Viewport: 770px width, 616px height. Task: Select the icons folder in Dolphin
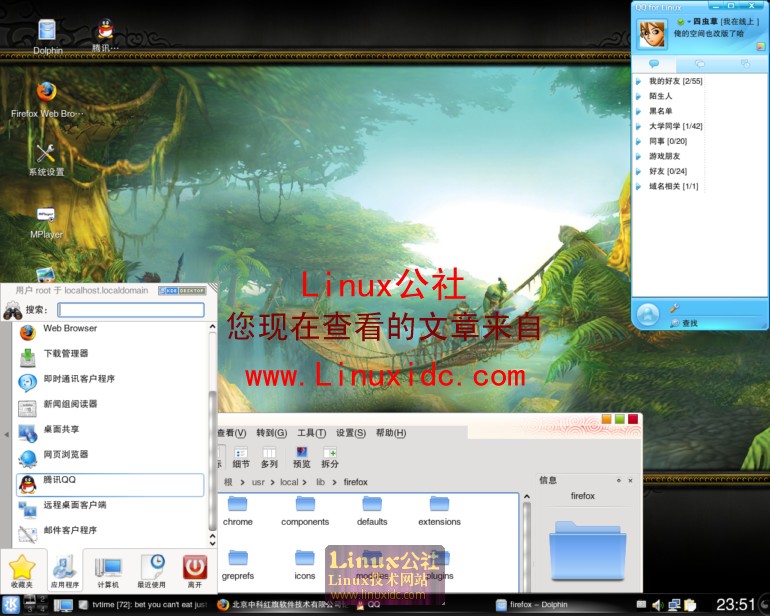(304, 565)
